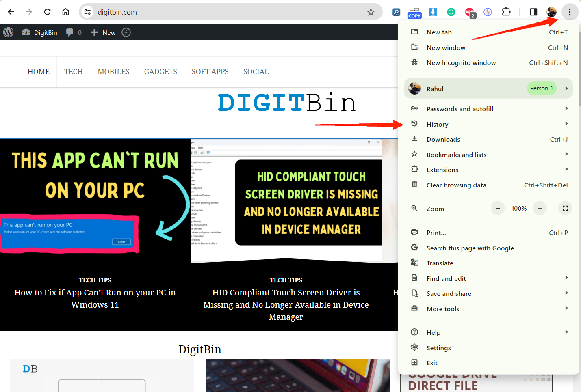Open the red ABP extension icon
The width and height of the screenshot is (581, 392).
coord(470,13)
